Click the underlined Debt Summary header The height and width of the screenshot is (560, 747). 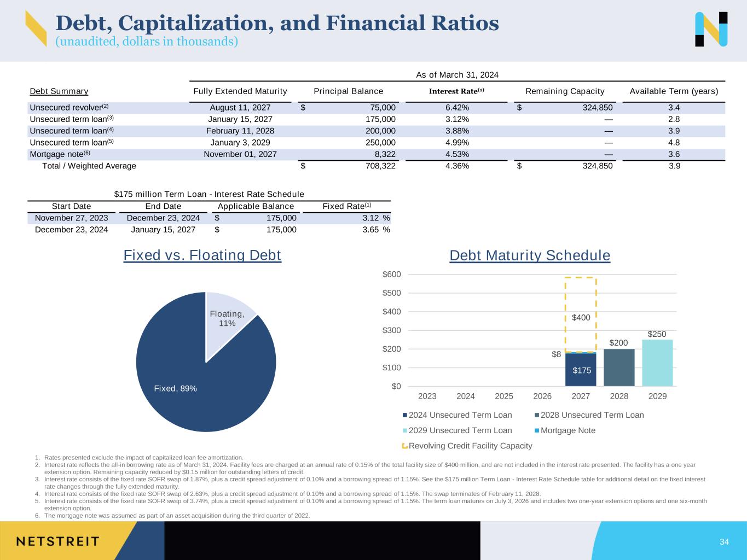coord(59,91)
